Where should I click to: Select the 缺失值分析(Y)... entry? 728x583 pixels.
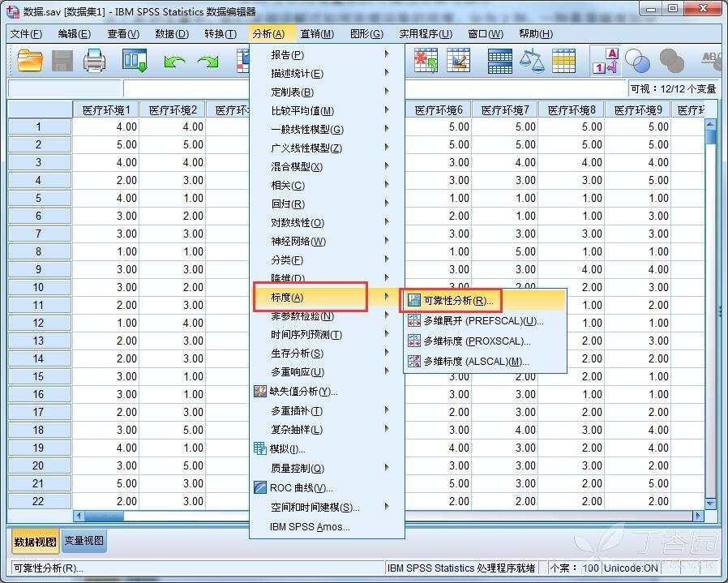tap(328, 391)
